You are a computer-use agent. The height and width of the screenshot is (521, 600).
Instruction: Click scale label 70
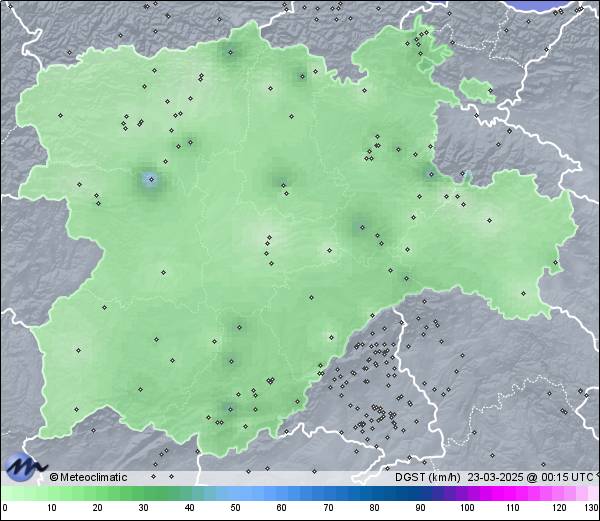[x=328, y=508]
